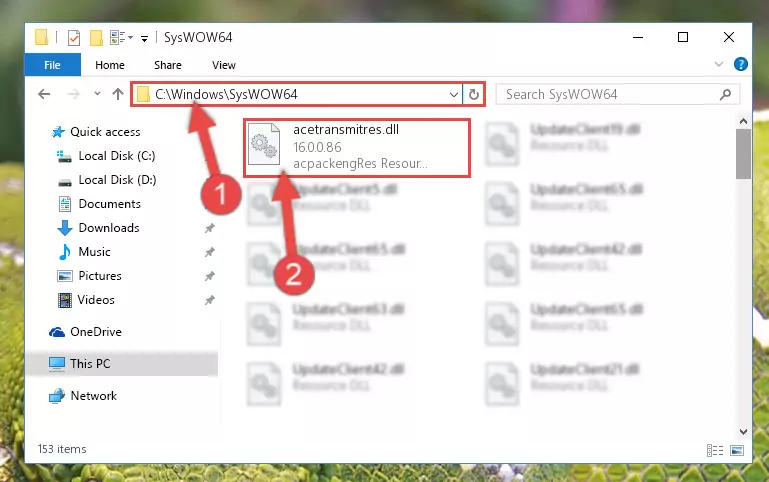
Task: Open the recent locations dropdown
Action: point(97,94)
